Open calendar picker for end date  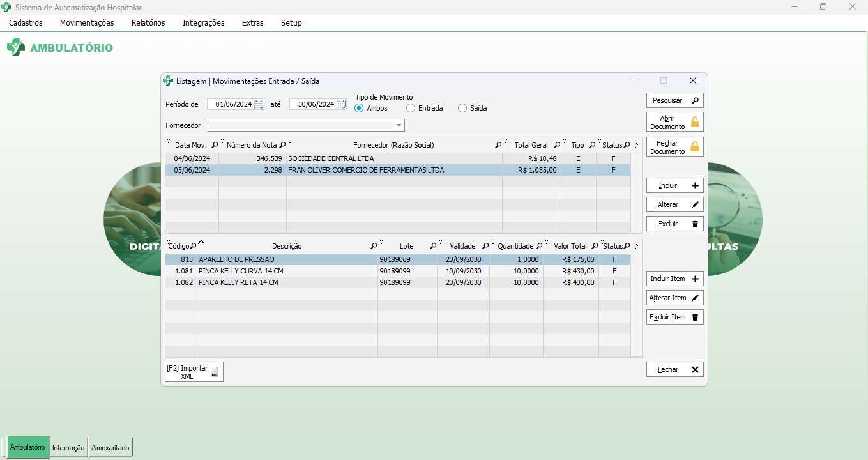point(341,104)
